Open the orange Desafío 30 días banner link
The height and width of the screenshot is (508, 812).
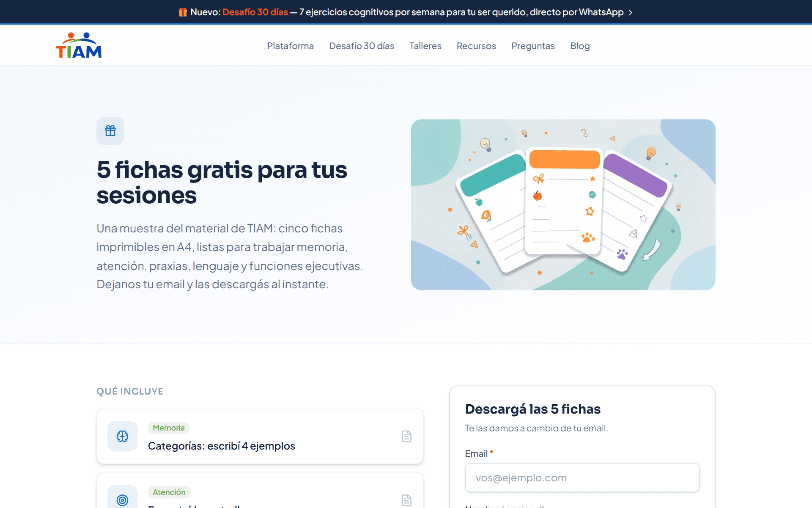pyautogui.click(x=255, y=12)
